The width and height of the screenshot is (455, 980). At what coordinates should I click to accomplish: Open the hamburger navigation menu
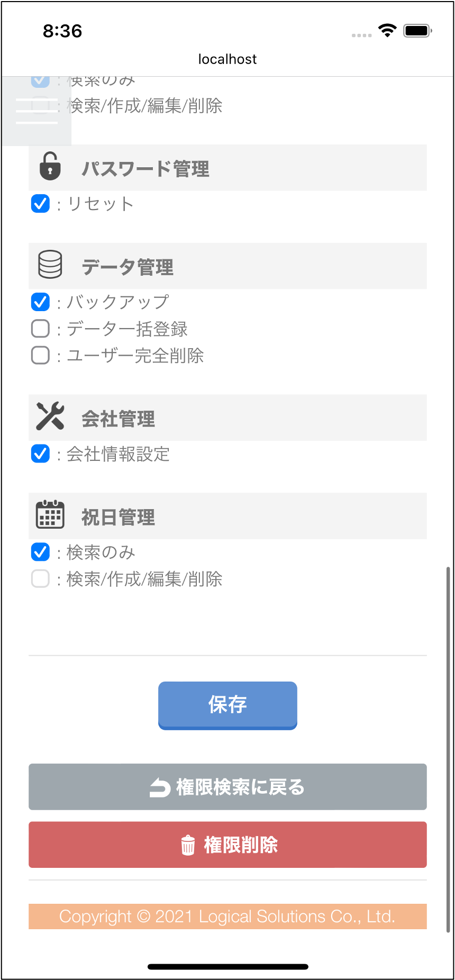click(37, 111)
